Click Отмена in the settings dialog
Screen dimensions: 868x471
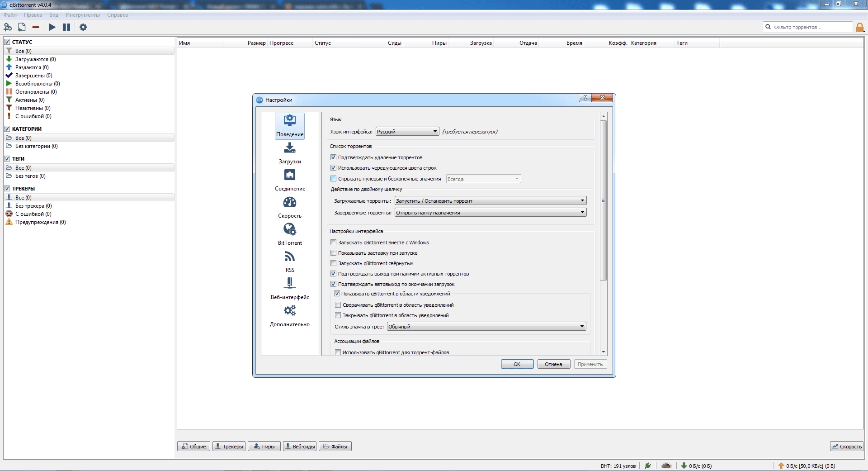(x=554, y=364)
